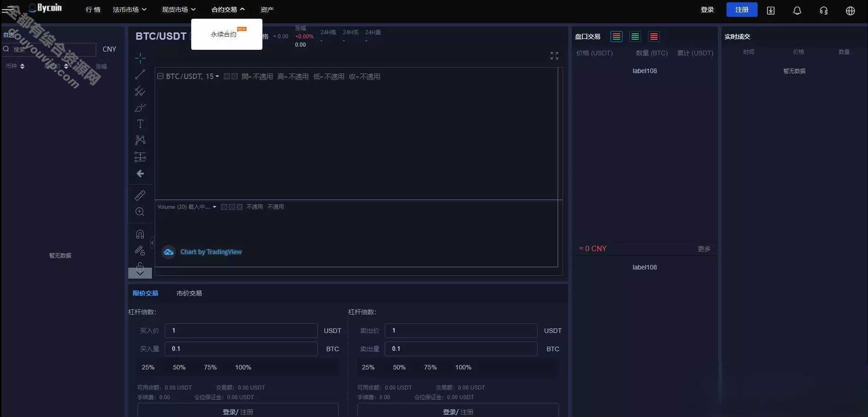Open the Chart by TradingView link
This screenshot has height=417, width=868.
point(211,252)
